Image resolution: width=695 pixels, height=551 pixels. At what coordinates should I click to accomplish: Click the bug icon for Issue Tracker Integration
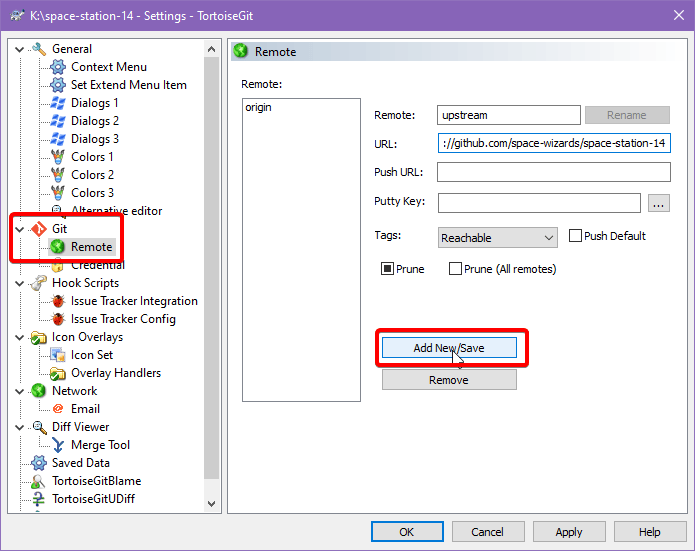[x=58, y=301]
